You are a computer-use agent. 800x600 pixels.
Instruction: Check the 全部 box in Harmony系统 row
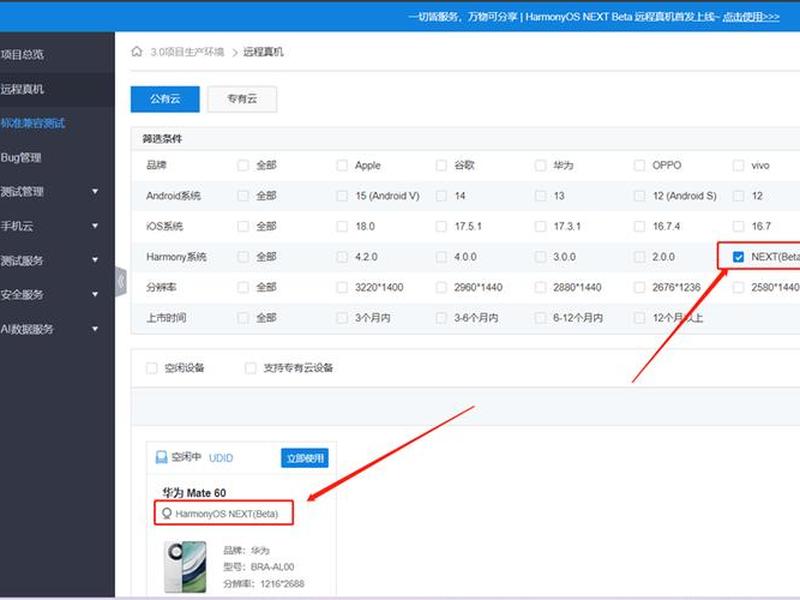[x=243, y=257]
